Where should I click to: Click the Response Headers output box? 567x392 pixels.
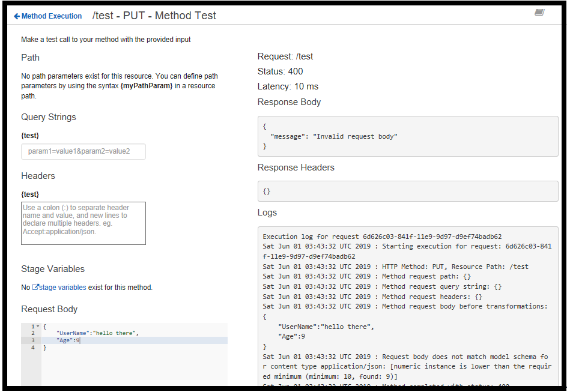pyautogui.click(x=407, y=191)
